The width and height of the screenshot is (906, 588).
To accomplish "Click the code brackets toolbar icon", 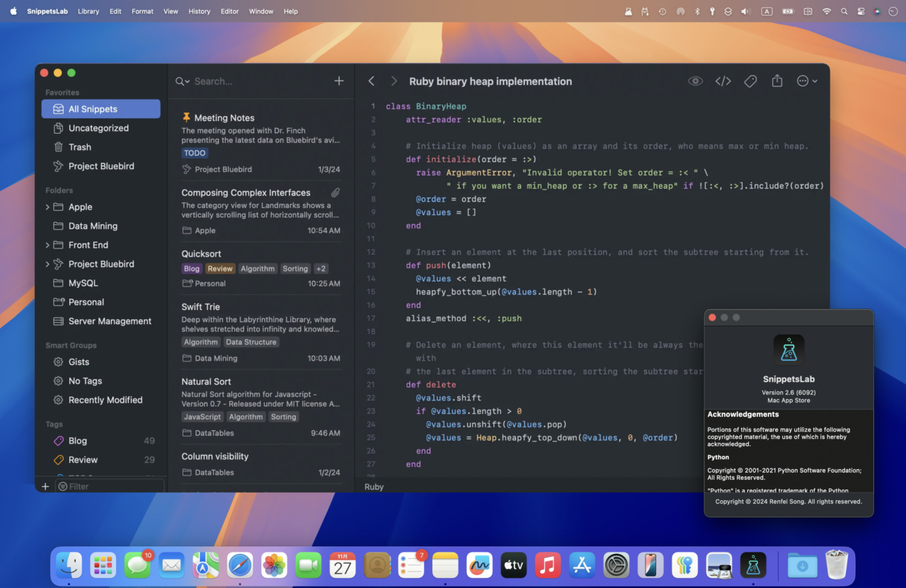I will pyautogui.click(x=723, y=81).
